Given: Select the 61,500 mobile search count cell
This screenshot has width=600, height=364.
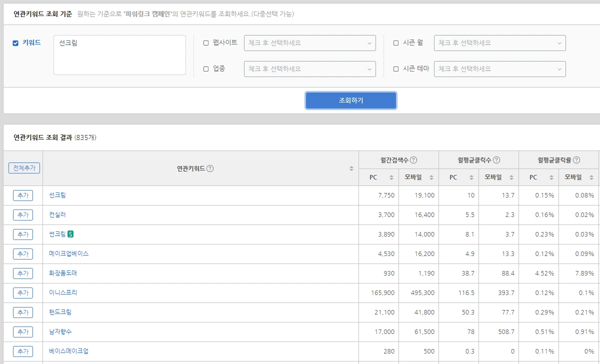Looking at the screenshot, I should 419,332.
